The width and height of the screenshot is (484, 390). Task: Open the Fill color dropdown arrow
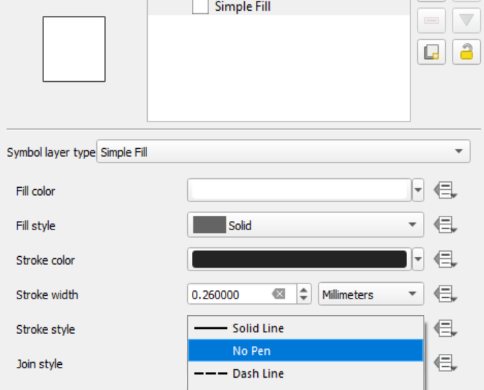pyautogui.click(x=418, y=190)
